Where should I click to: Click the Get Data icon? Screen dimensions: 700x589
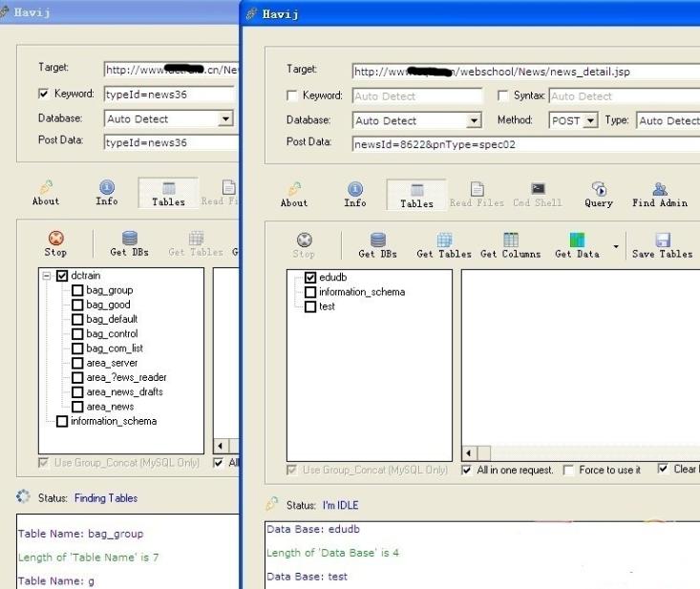(577, 240)
